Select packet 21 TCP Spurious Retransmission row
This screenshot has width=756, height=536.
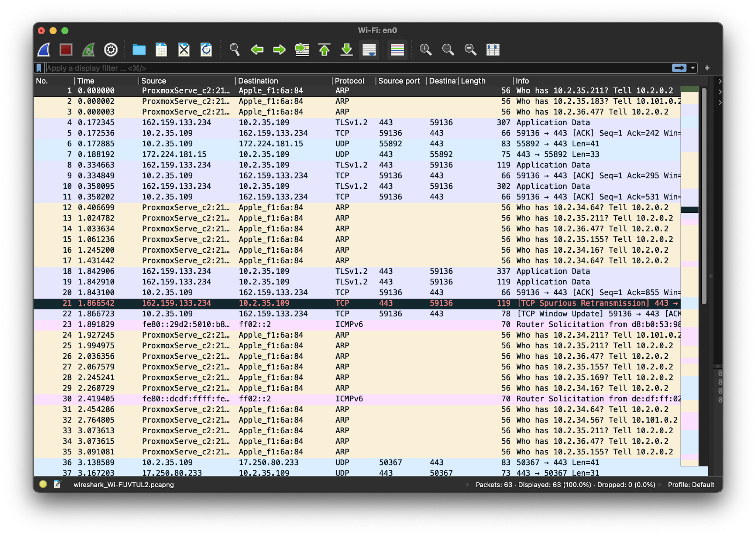[x=357, y=303]
